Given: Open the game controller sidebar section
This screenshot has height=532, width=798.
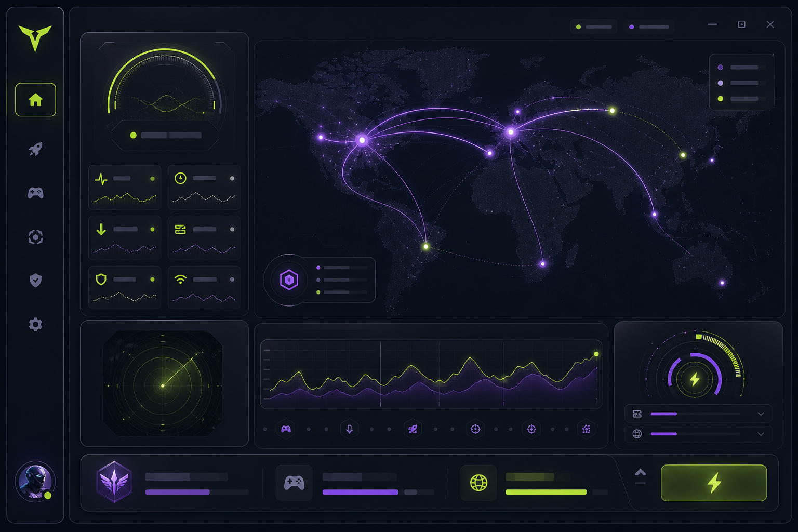Looking at the screenshot, I should point(35,193).
